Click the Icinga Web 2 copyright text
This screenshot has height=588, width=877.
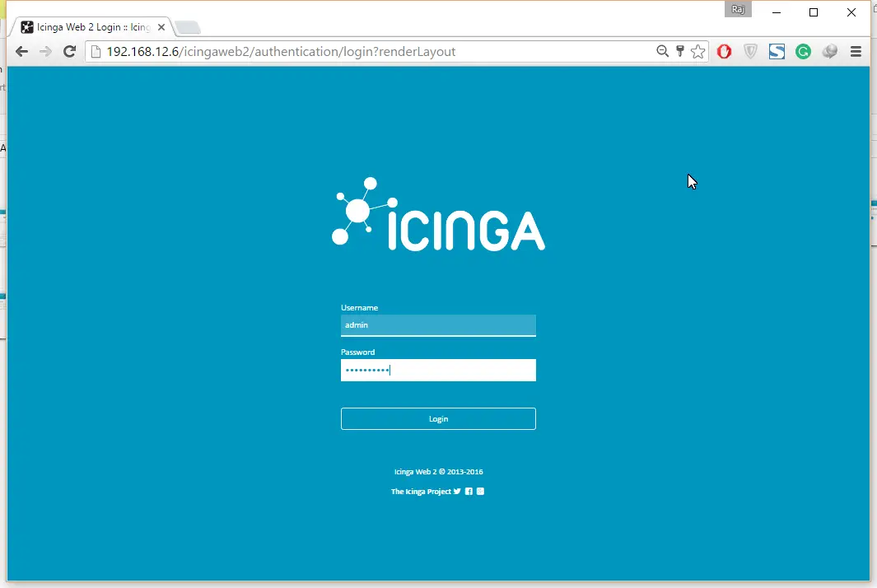pos(438,472)
